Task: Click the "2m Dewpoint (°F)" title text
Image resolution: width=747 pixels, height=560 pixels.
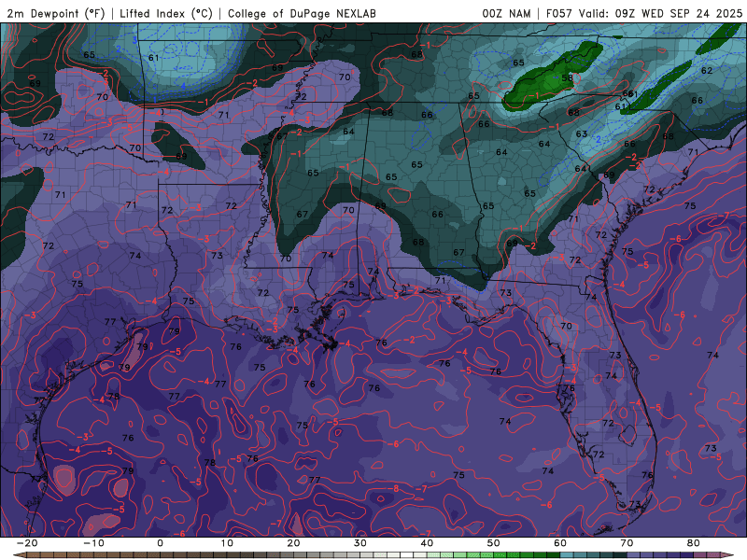Action: pos(56,13)
